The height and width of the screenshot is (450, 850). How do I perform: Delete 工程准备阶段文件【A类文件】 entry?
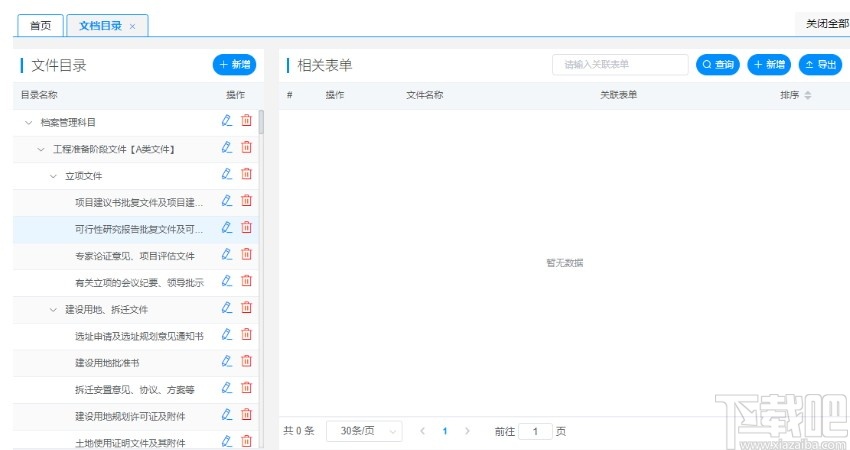(x=247, y=147)
